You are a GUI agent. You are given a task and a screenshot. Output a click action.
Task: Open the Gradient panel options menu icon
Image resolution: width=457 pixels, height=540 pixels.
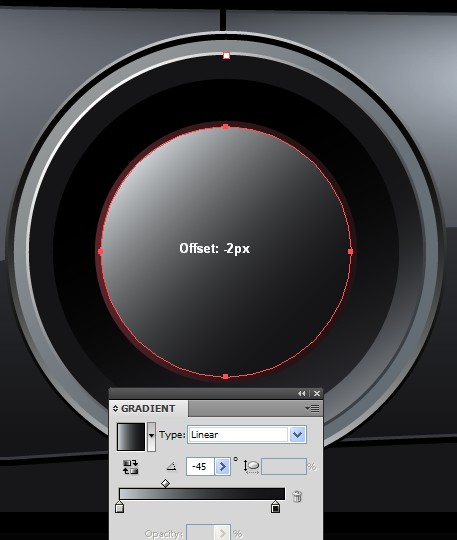click(312, 408)
